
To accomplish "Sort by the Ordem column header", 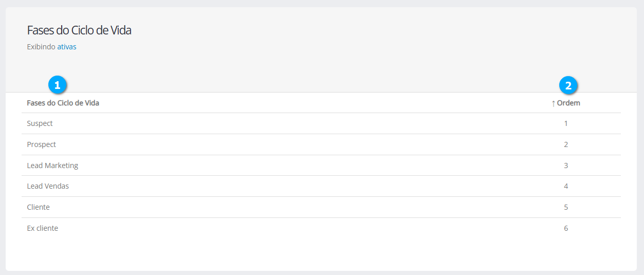I will pos(568,103).
